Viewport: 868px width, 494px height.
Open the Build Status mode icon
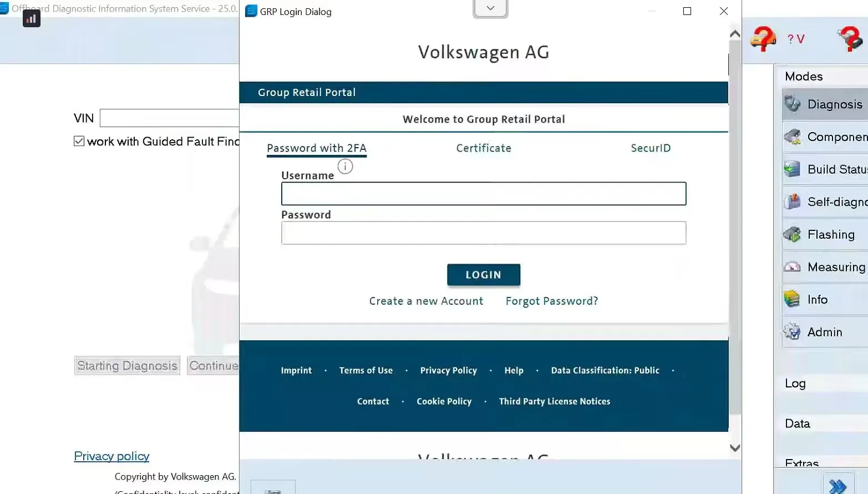pos(793,169)
